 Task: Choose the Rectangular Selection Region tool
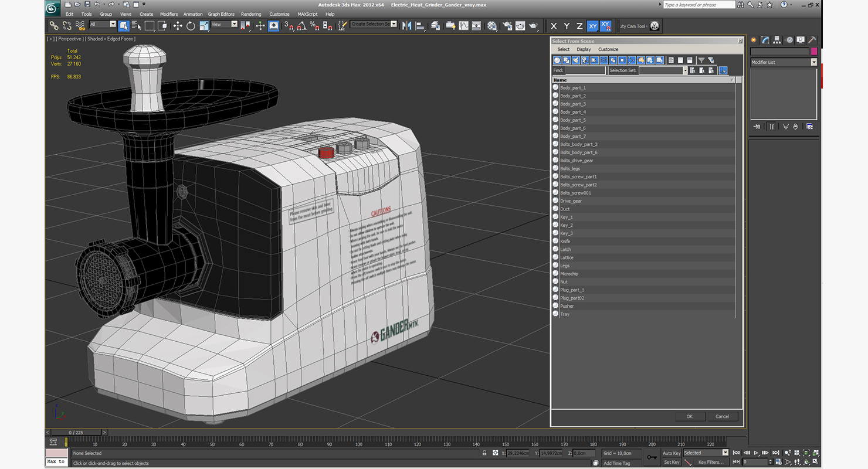[x=150, y=26]
